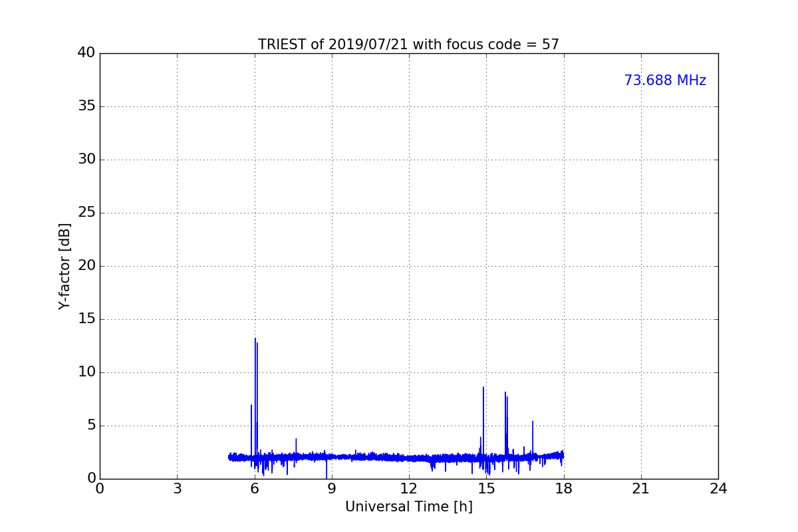Click the x-axis tick label 6
Image resolution: width=798 pixels, height=532 pixels.
[254, 489]
